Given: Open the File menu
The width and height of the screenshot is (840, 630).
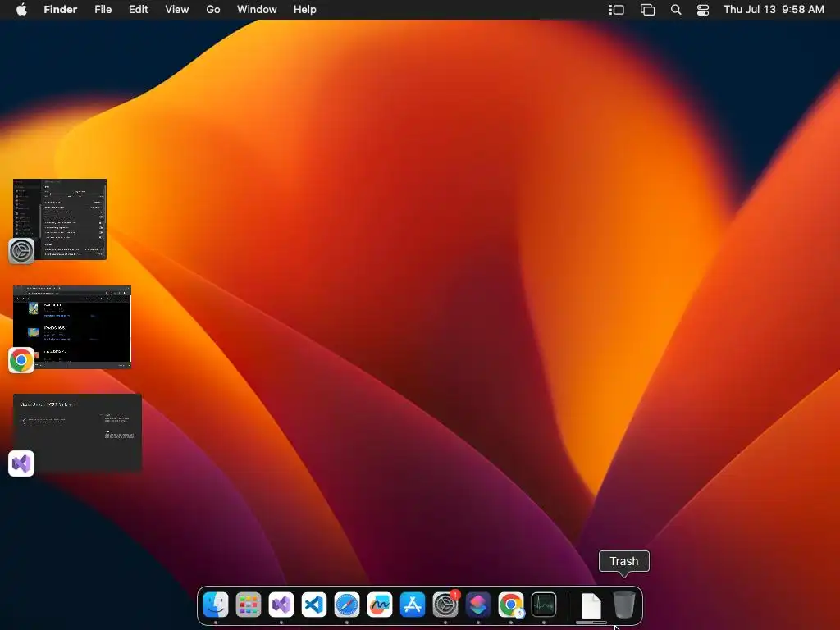Looking at the screenshot, I should click(x=103, y=9).
